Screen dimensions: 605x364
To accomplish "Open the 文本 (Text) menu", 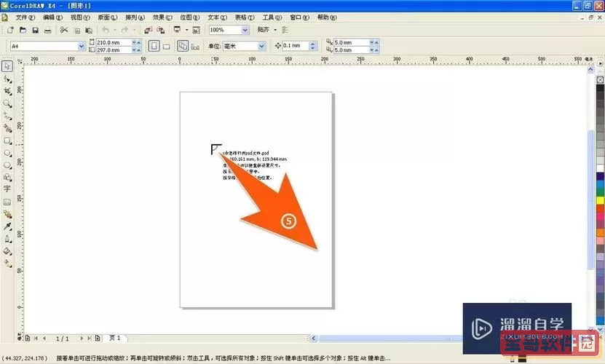I will pos(217,17).
